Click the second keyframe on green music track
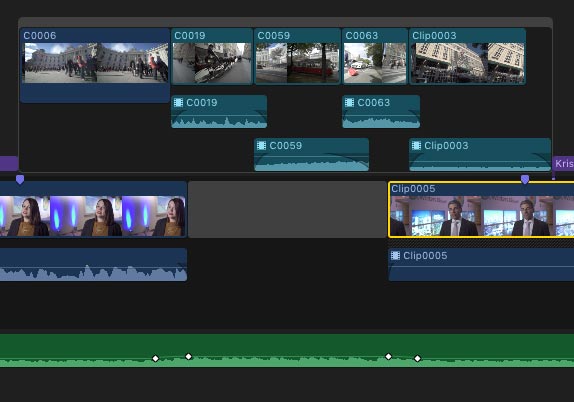Screen dimensions: 574x402 [x=189, y=356]
